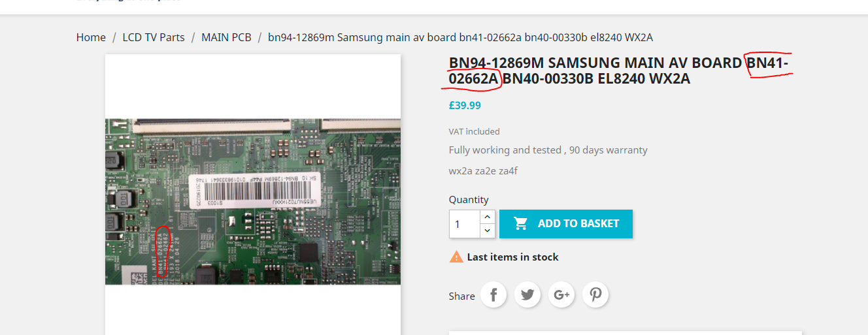Open LCD TV Parts breadcrumb category
Viewport: 868px width, 335px height.
154,37
